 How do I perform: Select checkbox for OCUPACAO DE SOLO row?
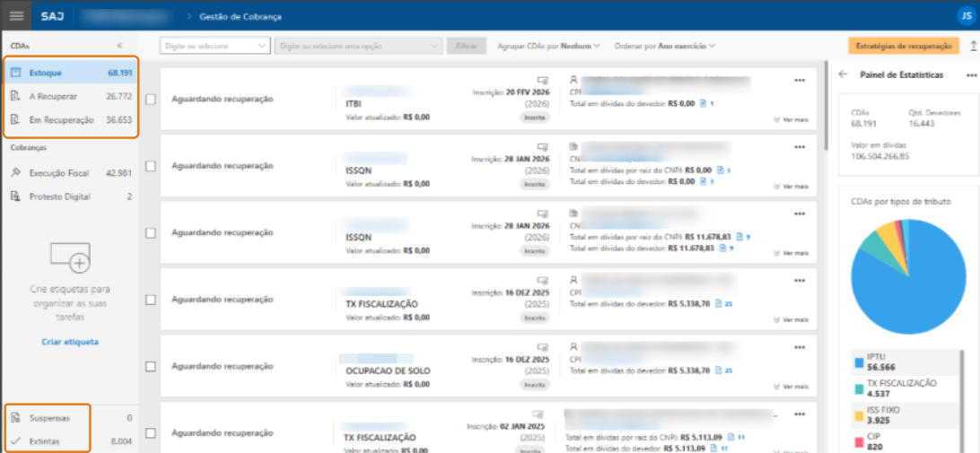click(151, 366)
